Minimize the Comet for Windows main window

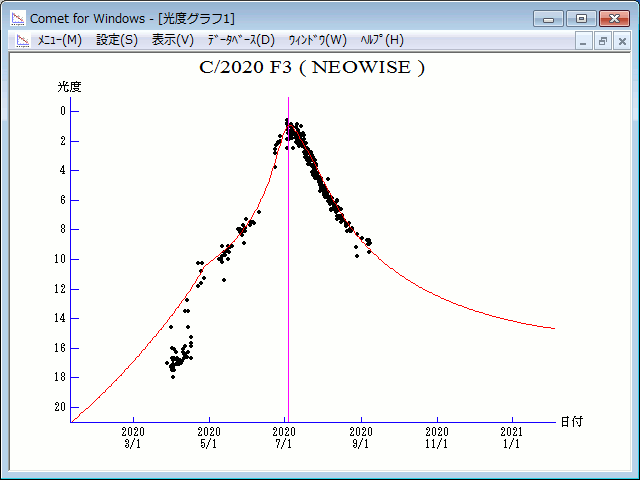pos(549,18)
